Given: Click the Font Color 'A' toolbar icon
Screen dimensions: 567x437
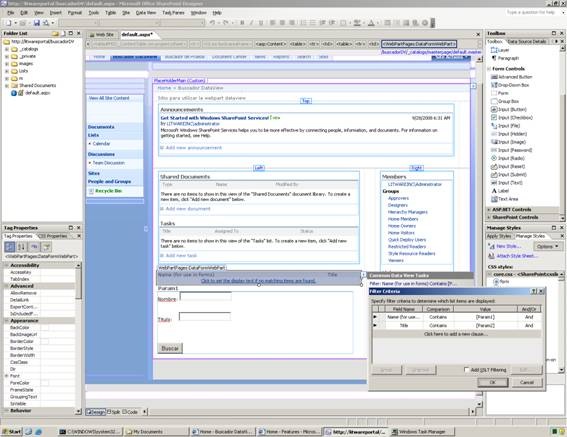Looking at the screenshot, I should tap(371, 23).
